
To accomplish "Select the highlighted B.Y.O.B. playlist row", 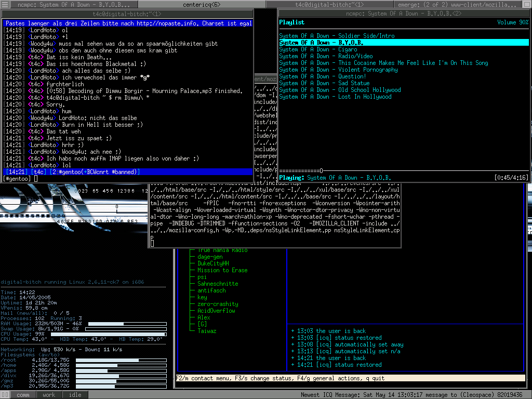I will pos(404,43).
